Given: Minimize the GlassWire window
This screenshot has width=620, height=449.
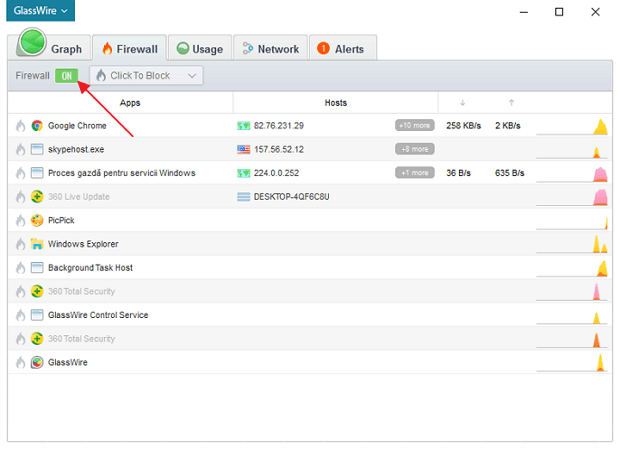Looking at the screenshot, I should [x=524, y=12].
